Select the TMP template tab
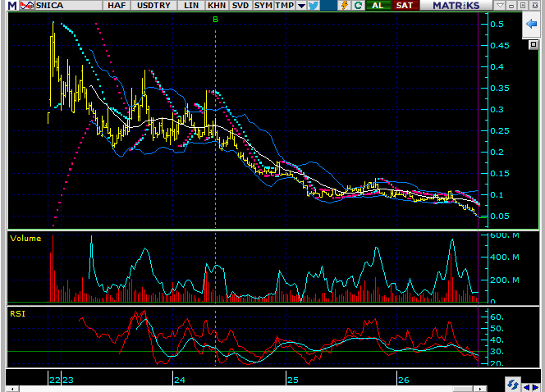The image size is (545, 392). (285, 5)
